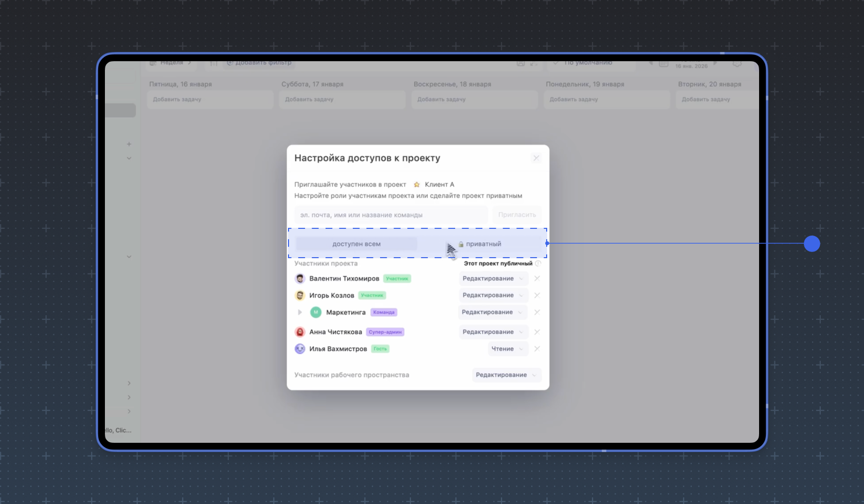Remove Игорь Козлов using X icon
Screen dimensions: 864x504
click(536, 295)
